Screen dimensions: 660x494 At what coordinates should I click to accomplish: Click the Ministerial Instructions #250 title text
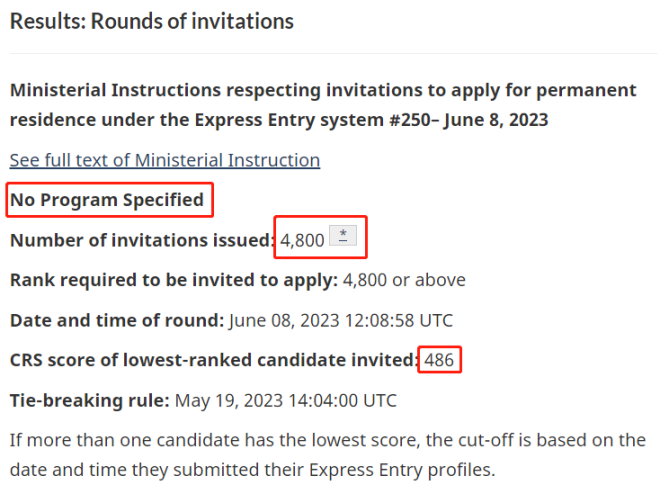point(323,105)
